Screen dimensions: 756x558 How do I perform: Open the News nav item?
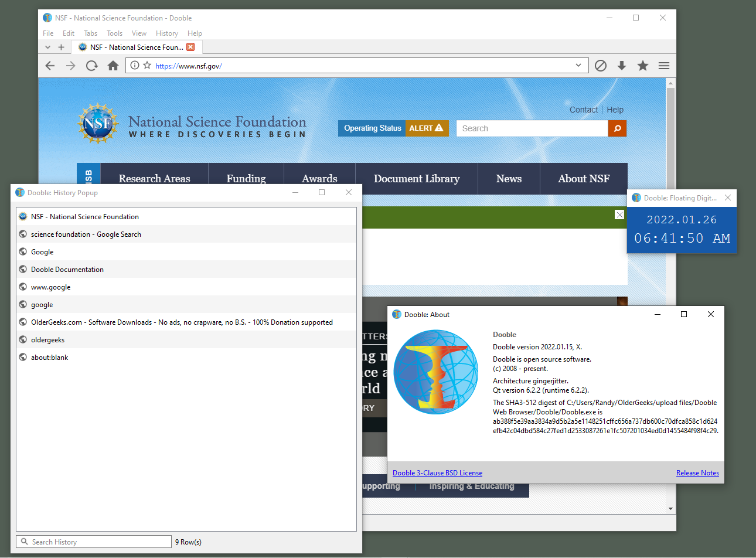(509, 179)
